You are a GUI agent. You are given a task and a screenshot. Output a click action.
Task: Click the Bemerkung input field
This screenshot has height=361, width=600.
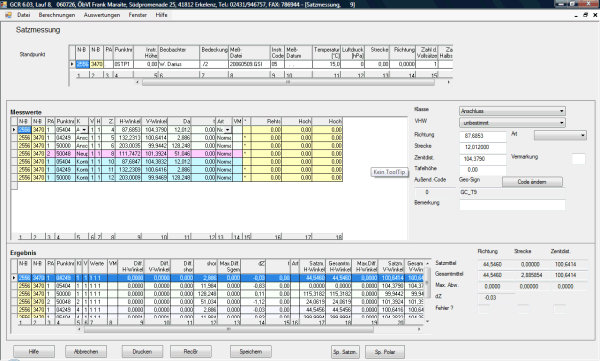(x=512, y=205)
